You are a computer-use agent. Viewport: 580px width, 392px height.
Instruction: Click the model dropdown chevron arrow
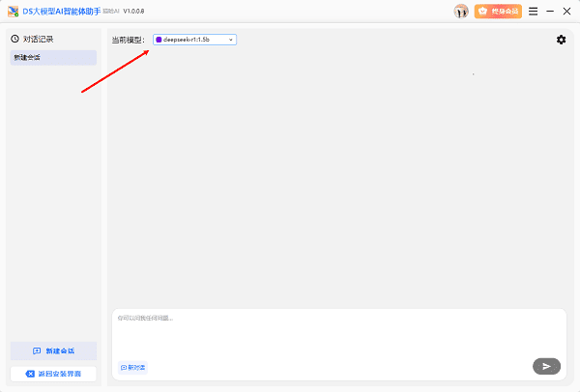[x=230, y=40]
